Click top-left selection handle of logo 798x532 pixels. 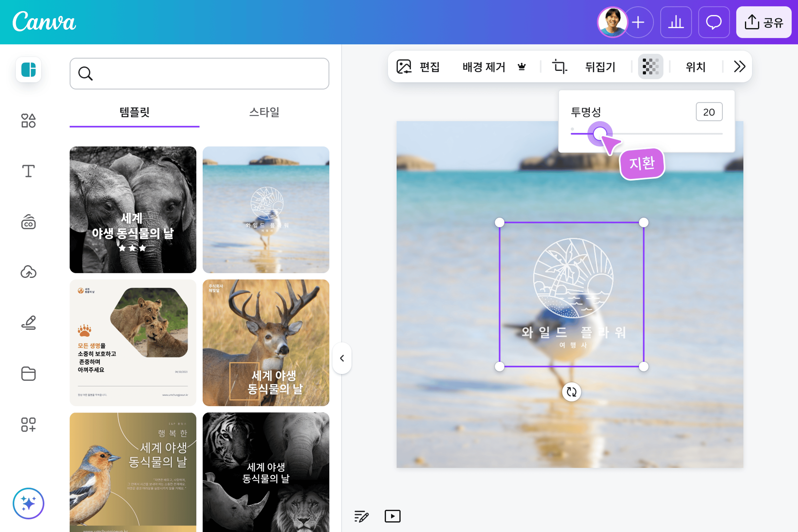499,223
